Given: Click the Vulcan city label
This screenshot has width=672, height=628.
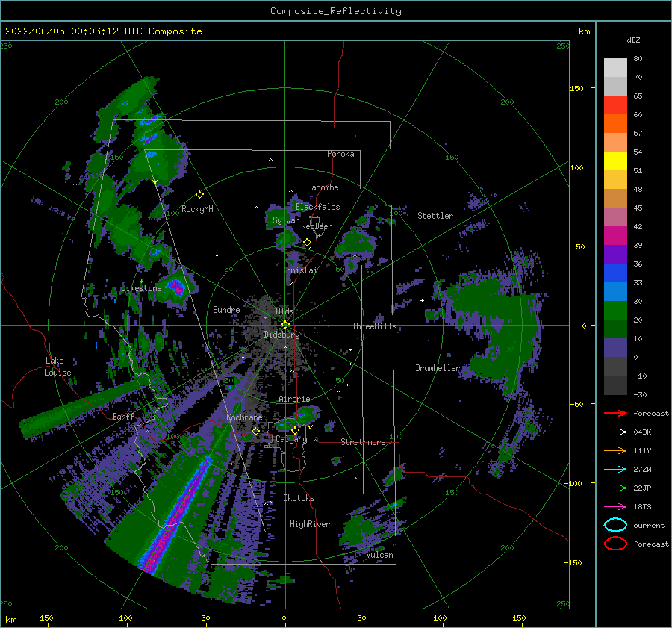Looking at the screenshot, I should 380,555.
